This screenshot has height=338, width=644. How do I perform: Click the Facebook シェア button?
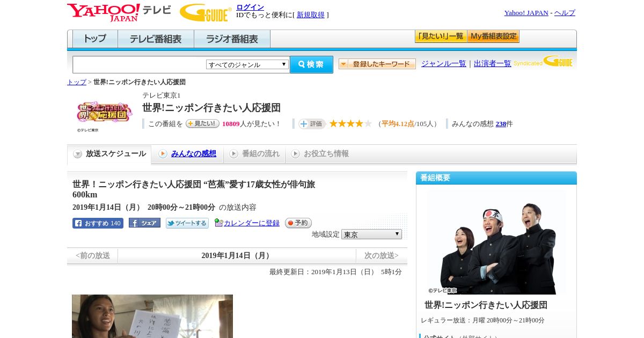(x=144, y=223)
